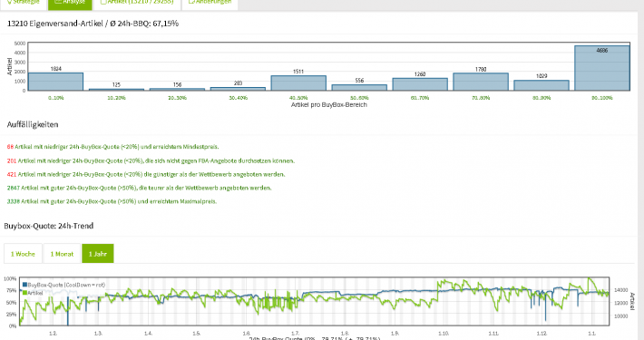Click the Änderungen tab icon
Viewport: 644px width, 340px height.
191,2
